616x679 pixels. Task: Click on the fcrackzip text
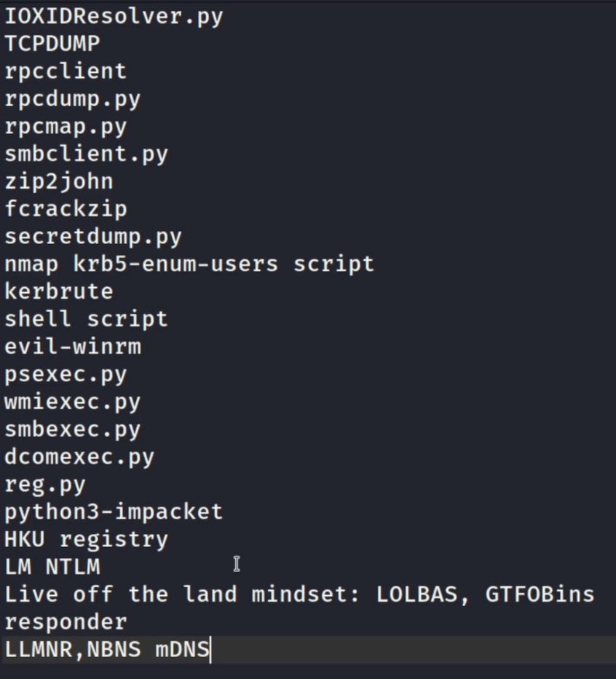[66, 209]
